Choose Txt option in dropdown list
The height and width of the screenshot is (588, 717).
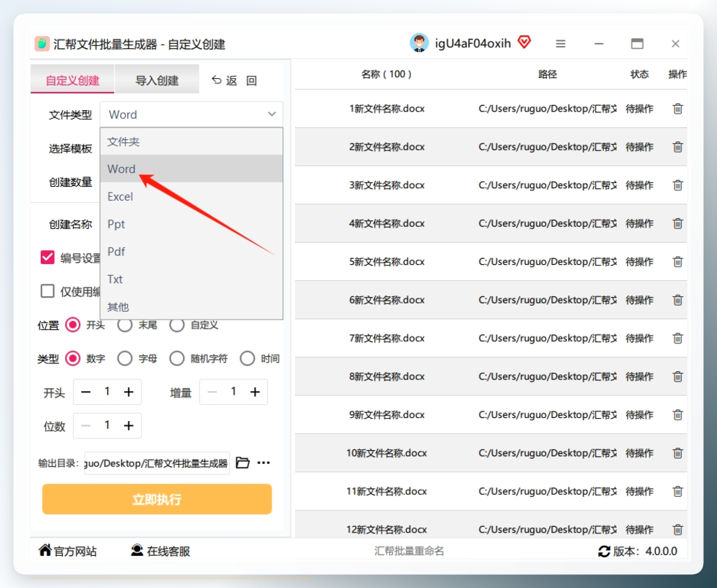click(x=191, y=279)
